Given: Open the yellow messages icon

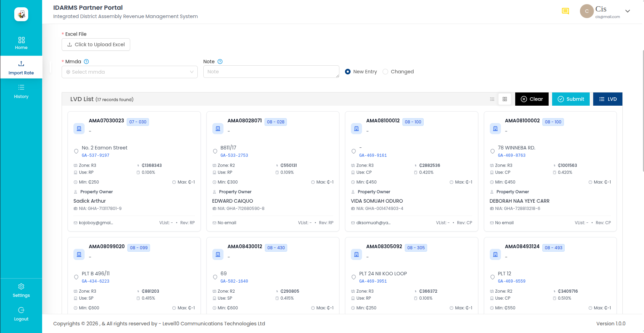Looking at the screenshot, I should click(x=565, y=11).
